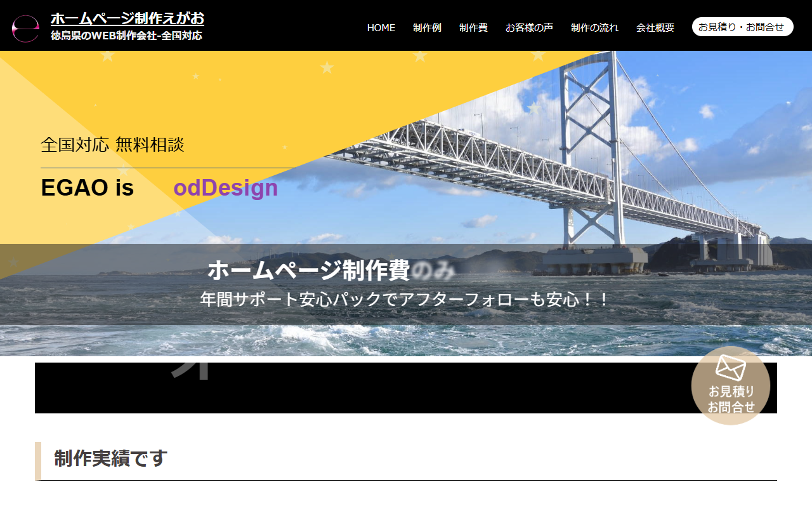The height and width of the screenshot is (508, 812).
Task: Open the 会社概要 menu item
Action: tap(655, 27)
